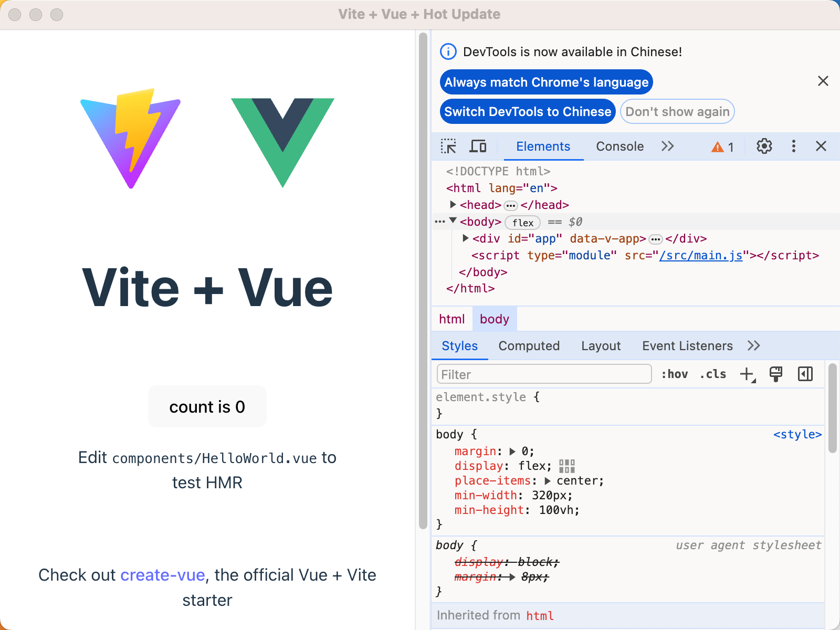The height and width of the screenshot is (630, 840).
Task: Expand the place-items shorthand triangle
Action: [x=548, y=481]
